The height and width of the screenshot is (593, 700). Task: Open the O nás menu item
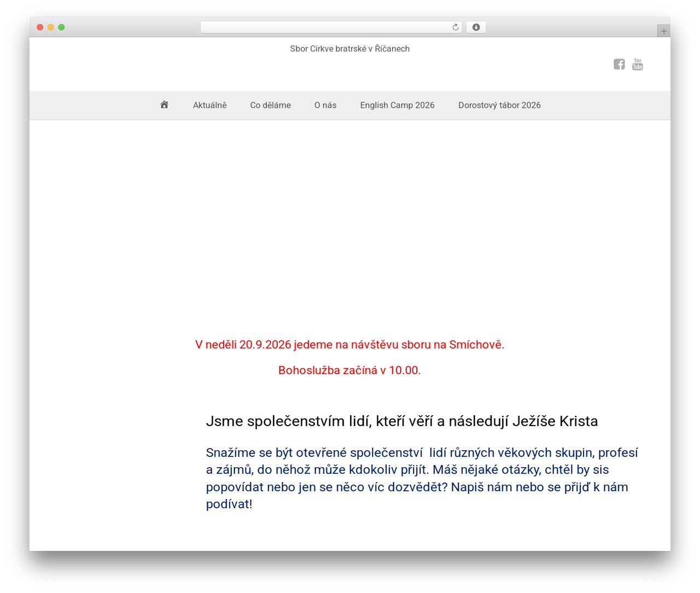(325, 105)
